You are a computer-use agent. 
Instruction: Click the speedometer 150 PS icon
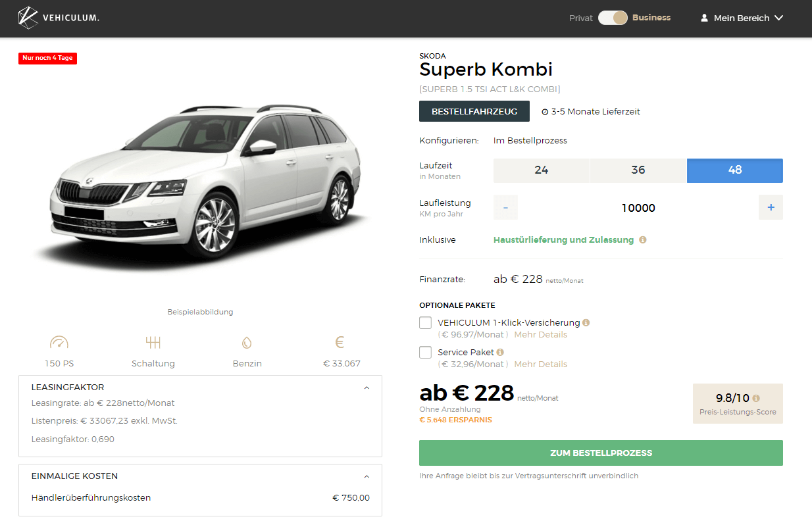(x=59, y=342)
